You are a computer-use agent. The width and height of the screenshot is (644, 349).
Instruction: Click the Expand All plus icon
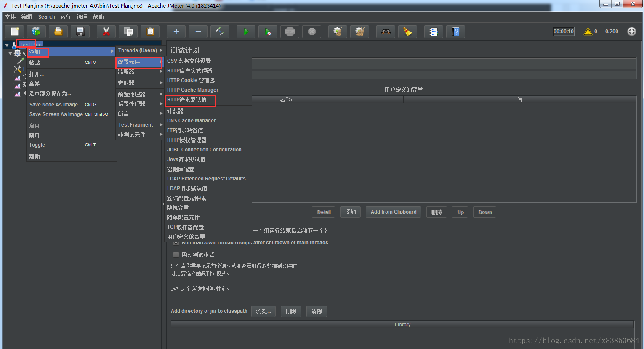tap(176, 32)
